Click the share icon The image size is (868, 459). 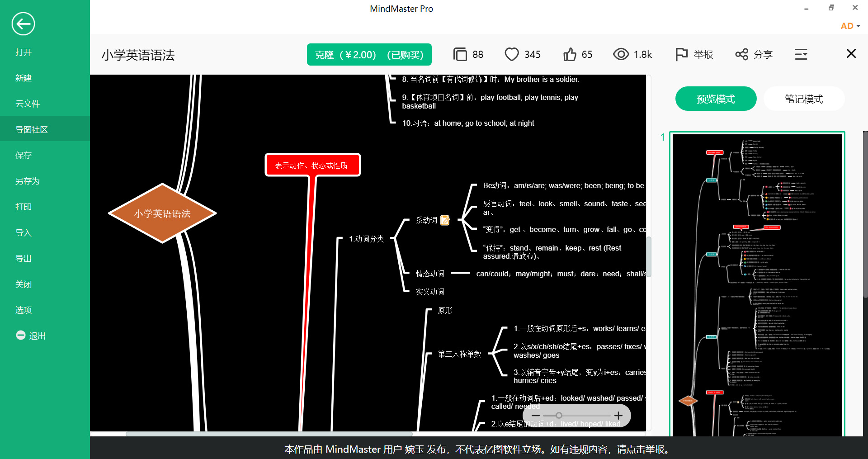[741, 55]
